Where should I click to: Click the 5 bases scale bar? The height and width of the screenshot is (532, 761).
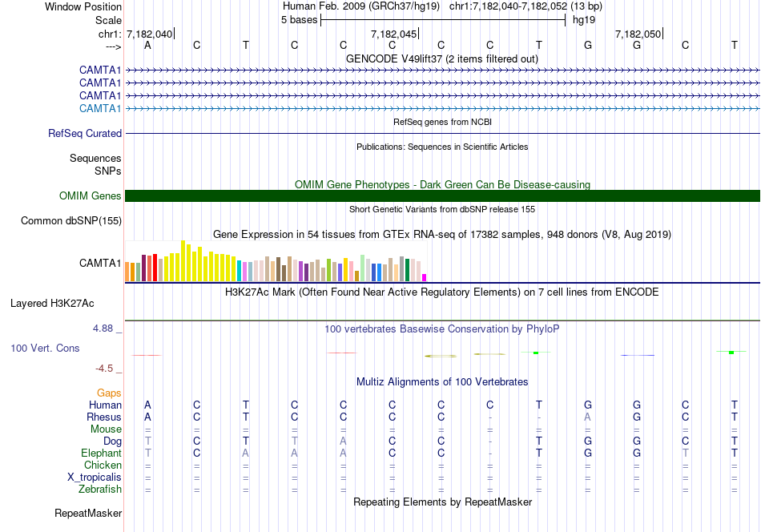tap(443, 20)
